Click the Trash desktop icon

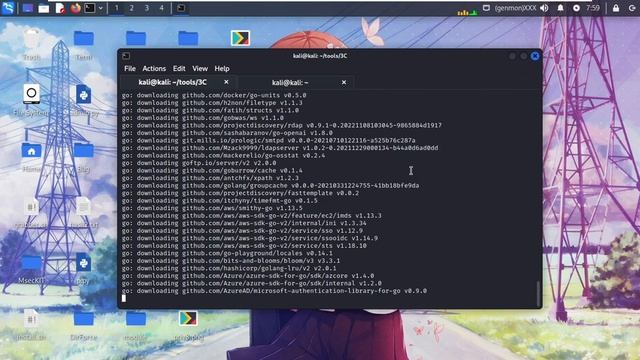[x=32, y=45]
